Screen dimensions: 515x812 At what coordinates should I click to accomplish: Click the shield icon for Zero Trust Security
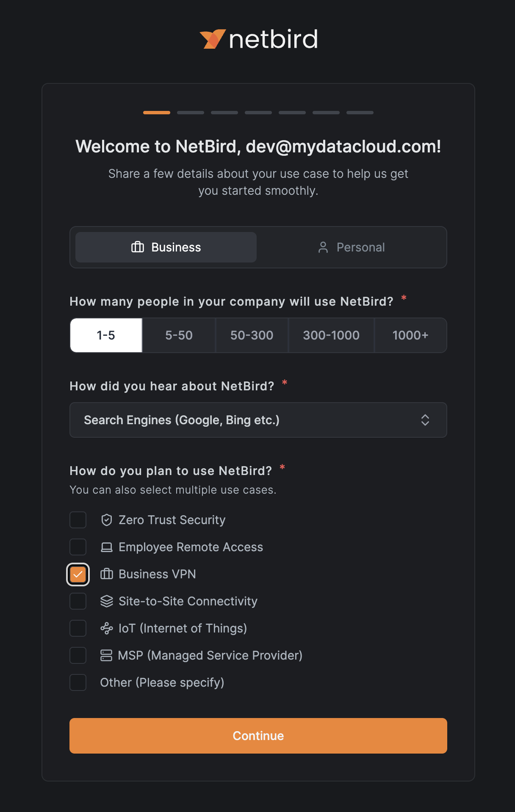(x=107, y=520)
